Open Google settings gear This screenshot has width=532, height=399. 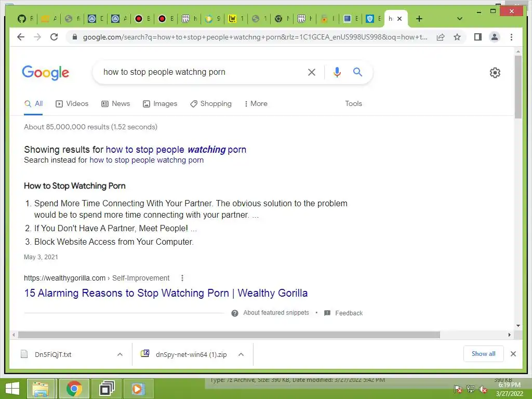495,73
